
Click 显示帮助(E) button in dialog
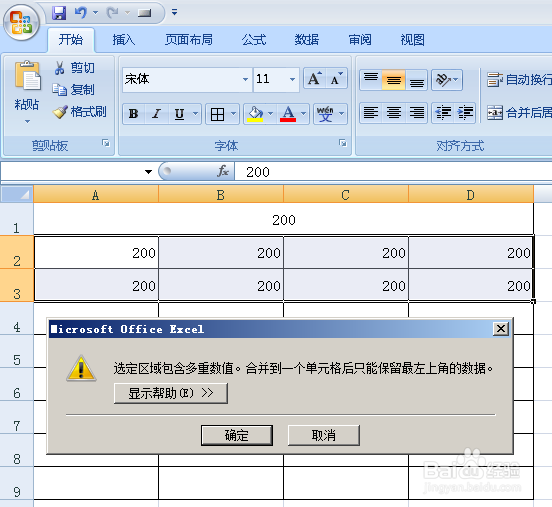tap(171, 393)
